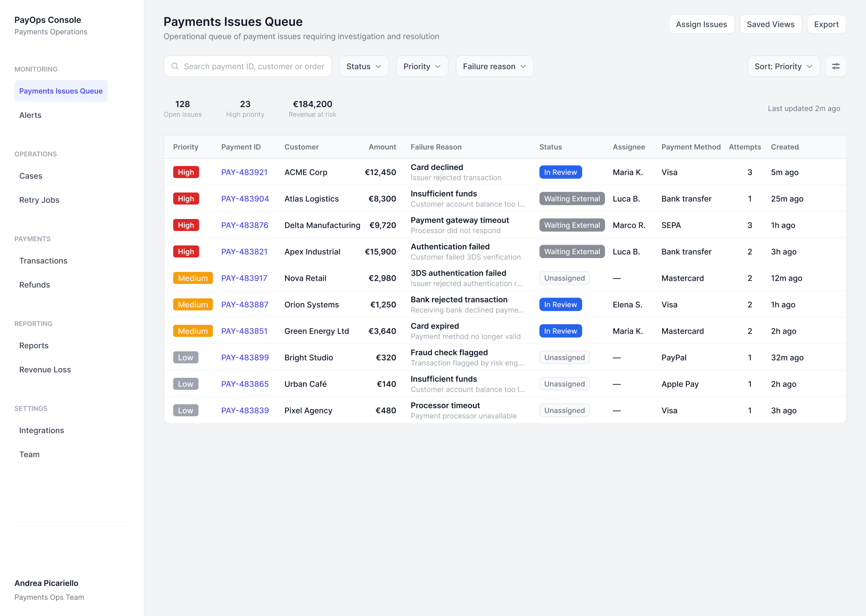Open Saved Views
The height and width of the screenshot is (616, 866).
(770, 24)
